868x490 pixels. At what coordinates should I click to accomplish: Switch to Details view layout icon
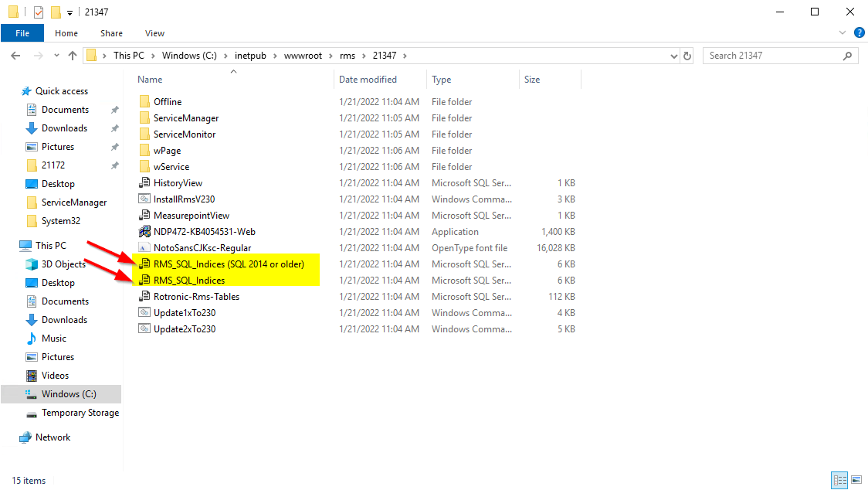point(839,480)
